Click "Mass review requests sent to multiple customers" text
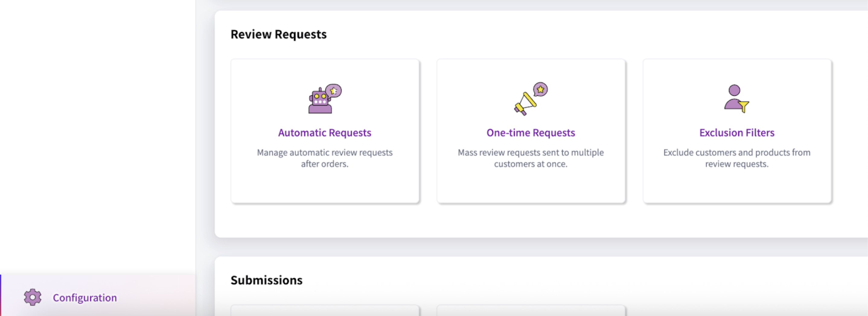Screen dimensions: 868x316 [x=530, y=158]
